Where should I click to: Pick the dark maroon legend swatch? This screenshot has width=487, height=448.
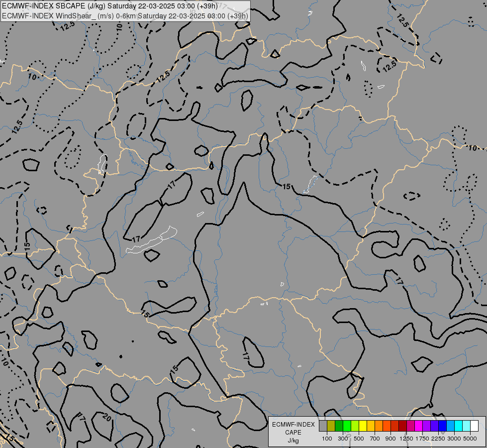point(403,426)
